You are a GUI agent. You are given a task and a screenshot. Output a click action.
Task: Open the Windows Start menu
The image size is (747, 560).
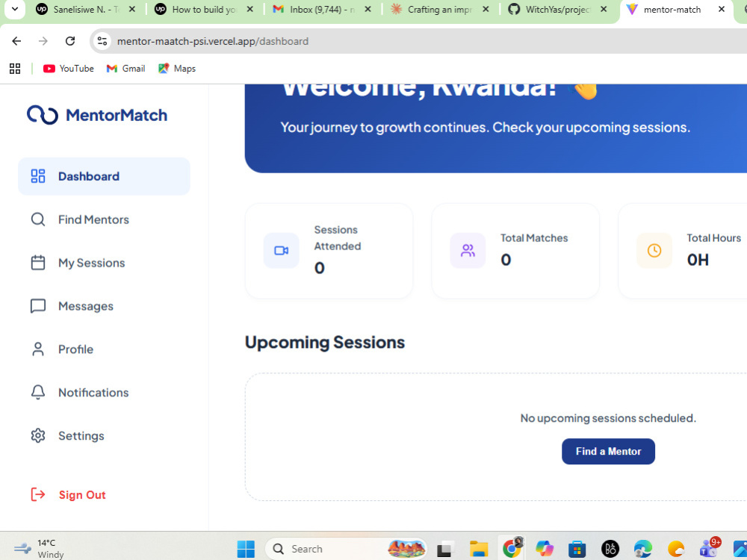pyautogui.click(x=246, y=549)
